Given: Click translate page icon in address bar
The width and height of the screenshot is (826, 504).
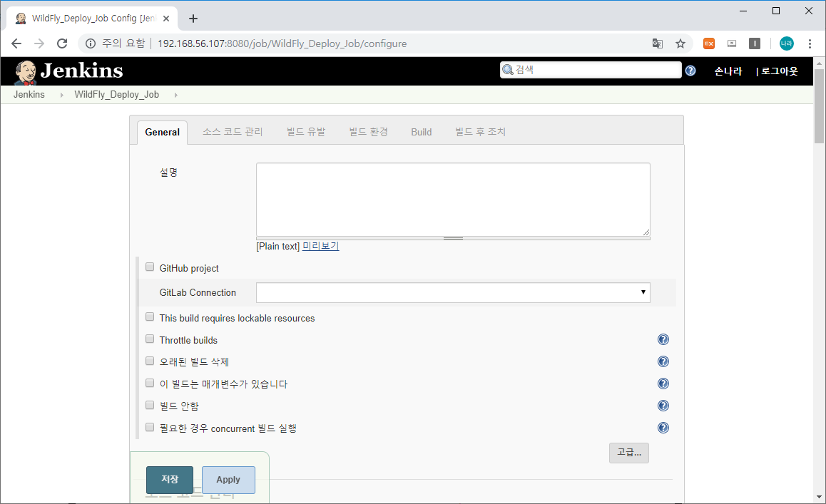Looking at the screenshot, I should [658, 43].
